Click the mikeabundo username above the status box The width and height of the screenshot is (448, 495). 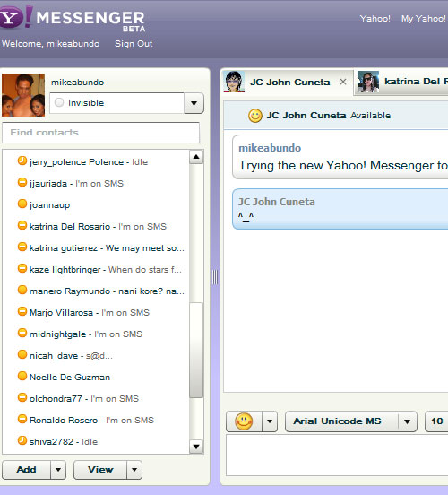[x=77, y=82]
